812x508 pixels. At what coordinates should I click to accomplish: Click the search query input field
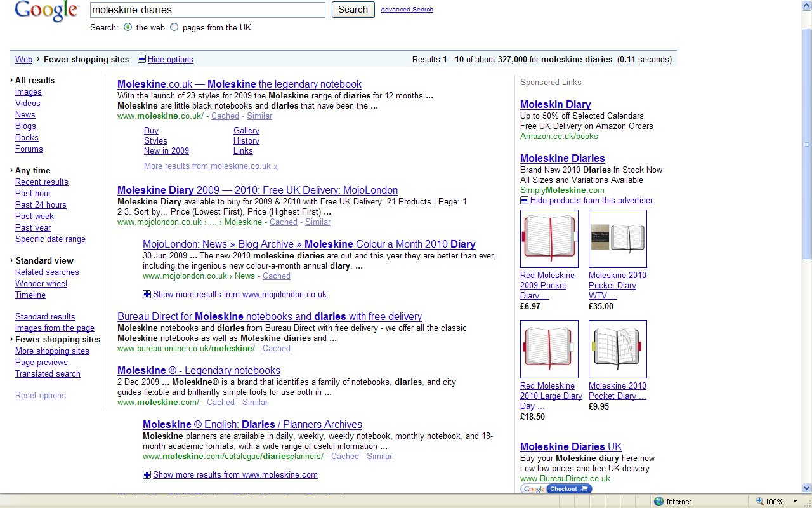[x=207, y=10]
